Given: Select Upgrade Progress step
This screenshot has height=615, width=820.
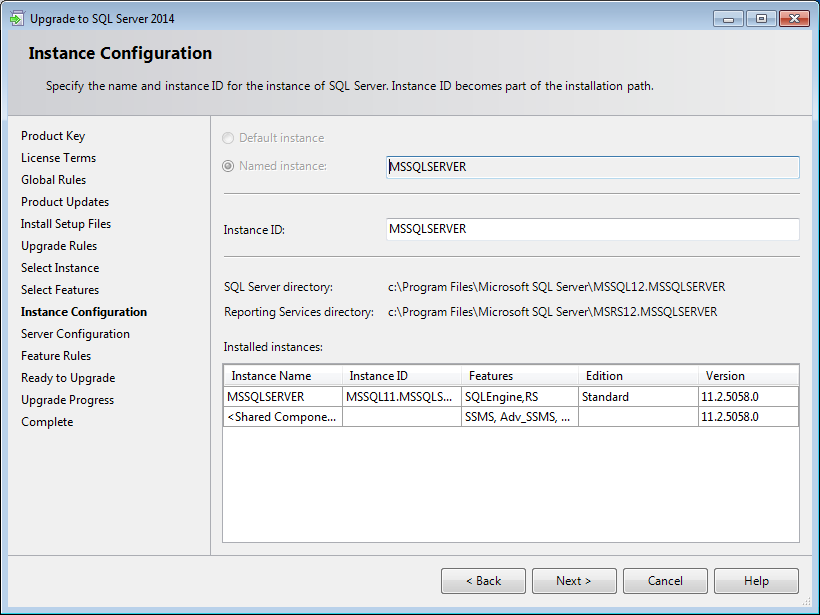Looking at the screenshot, I should (x=67, y=400).
